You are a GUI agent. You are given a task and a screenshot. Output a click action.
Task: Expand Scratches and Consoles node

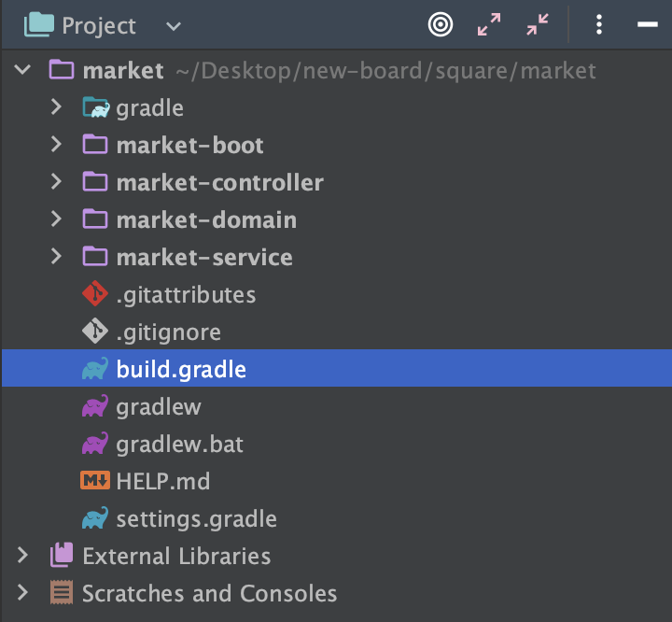pyautogui.click(x=22, y=592)
